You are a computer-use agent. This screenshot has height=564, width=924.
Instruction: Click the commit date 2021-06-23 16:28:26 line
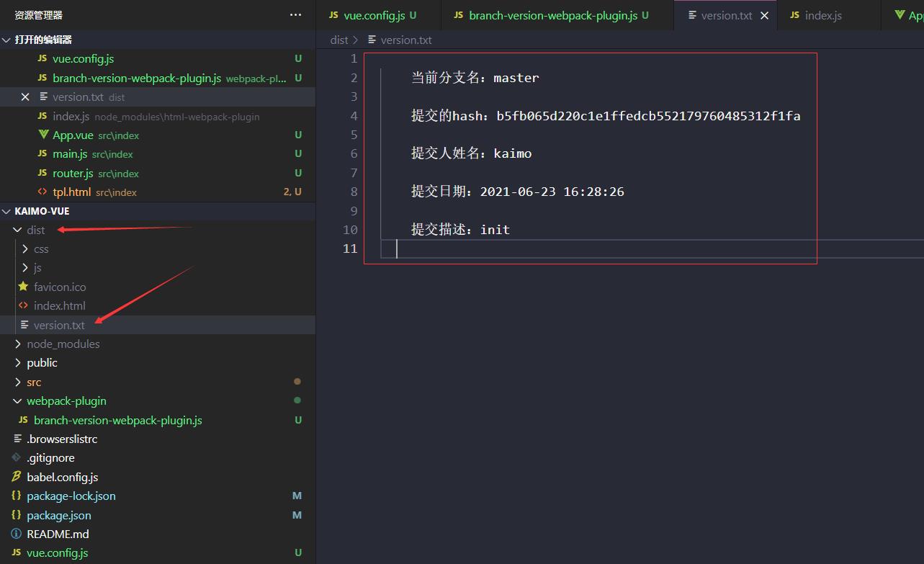(517, 191)
